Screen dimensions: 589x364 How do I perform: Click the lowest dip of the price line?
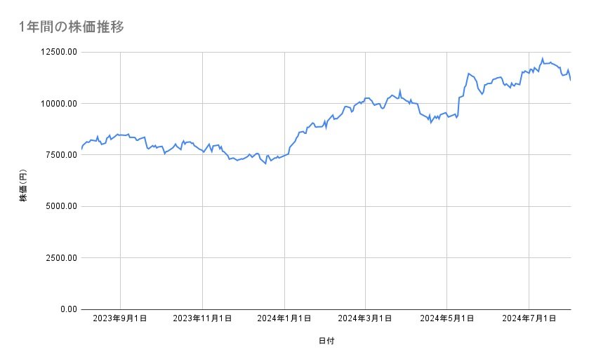[x=265, y=164]
